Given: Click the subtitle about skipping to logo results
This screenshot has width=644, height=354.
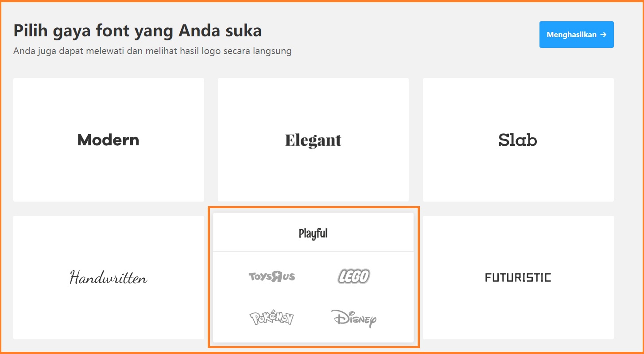Looking at the screenshot, I should coord(152,51).
